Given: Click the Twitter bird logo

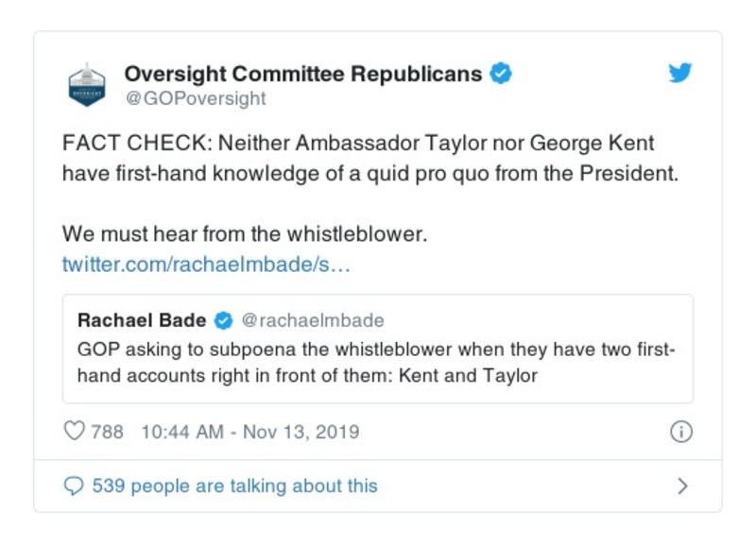Looking at the screenshot, I should click(x=680, y=74).
